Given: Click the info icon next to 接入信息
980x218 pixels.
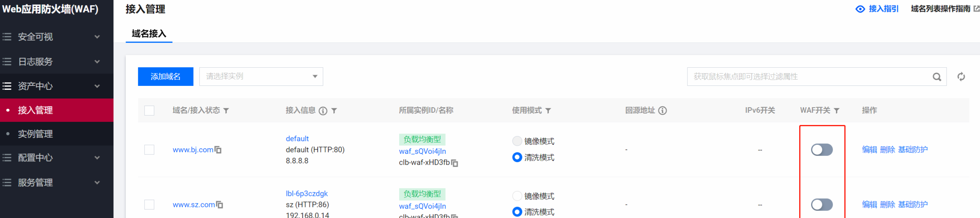Looking at the screenshot, I should click(323, 111).
